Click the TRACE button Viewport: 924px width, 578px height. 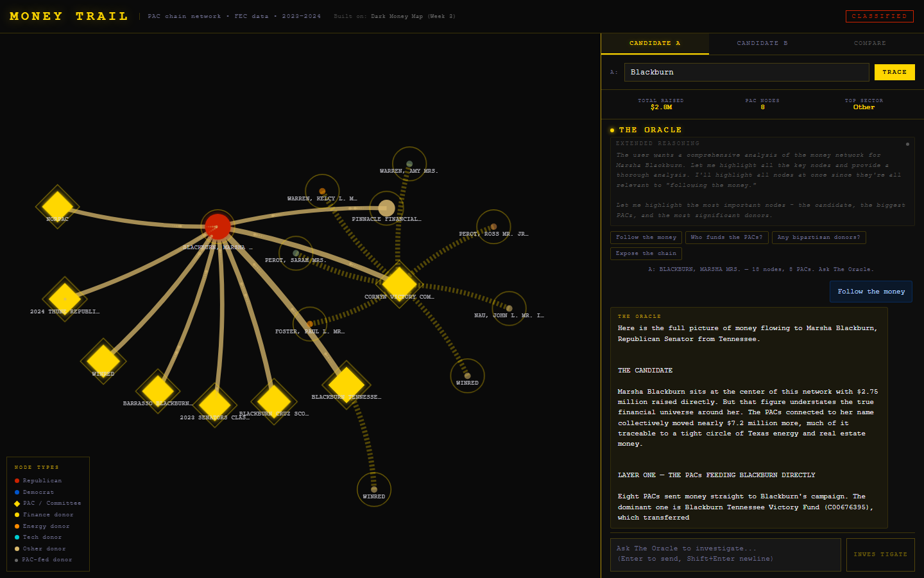pos(894,72)
